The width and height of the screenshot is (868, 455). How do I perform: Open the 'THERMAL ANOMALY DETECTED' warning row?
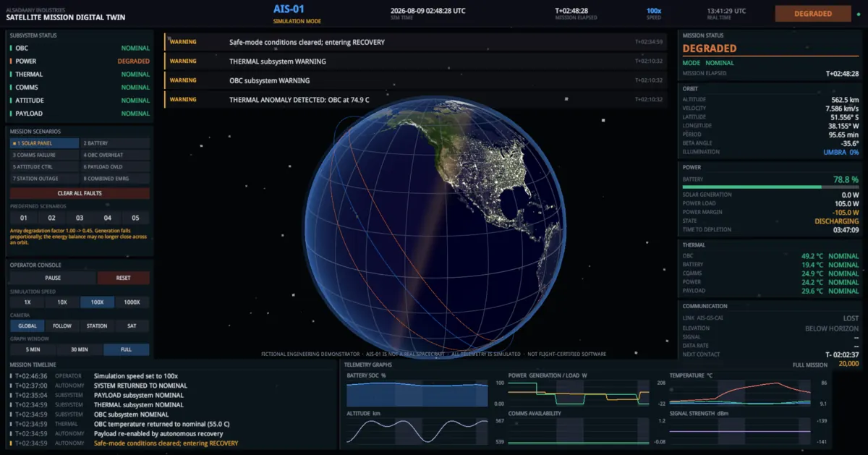click(415, 99)
